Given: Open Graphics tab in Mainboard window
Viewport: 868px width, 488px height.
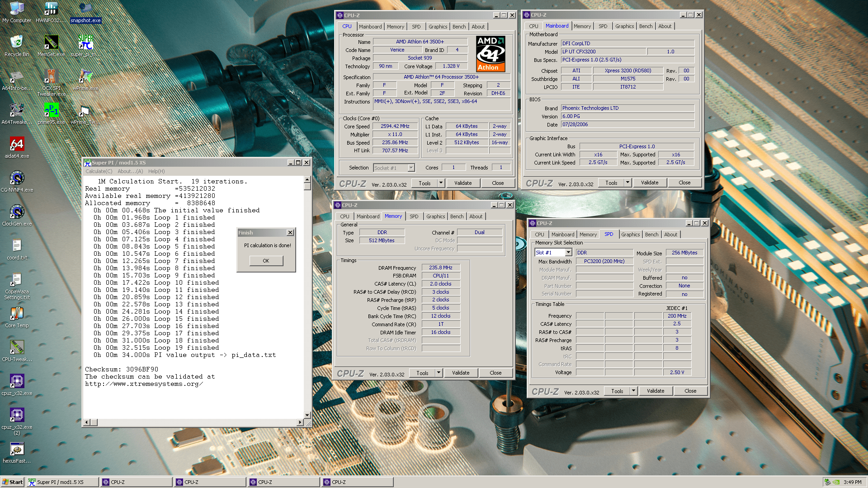Looking at the screenshot, I should [x=624, y=26].
